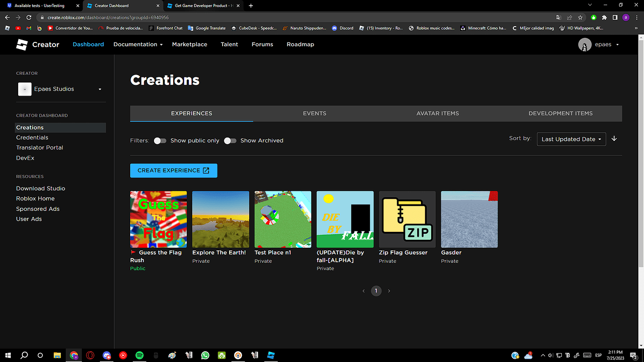Expand the Epaes Studios creator selector
The image size is (644, 362).
point(99,89)
